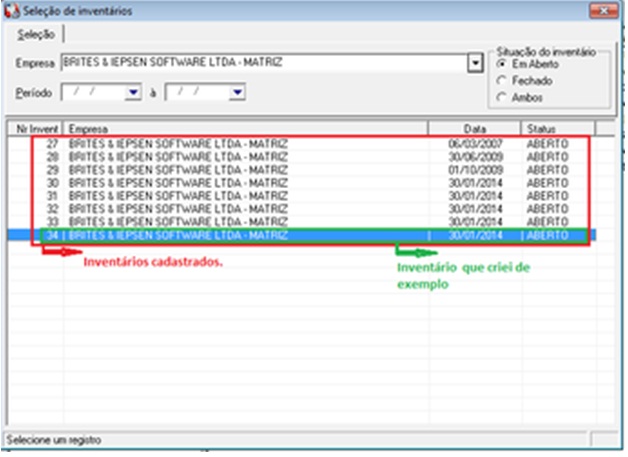Screen dimensions: 628x457
Task: Click ABERTO status in row 34
Action: pos(547,235)
